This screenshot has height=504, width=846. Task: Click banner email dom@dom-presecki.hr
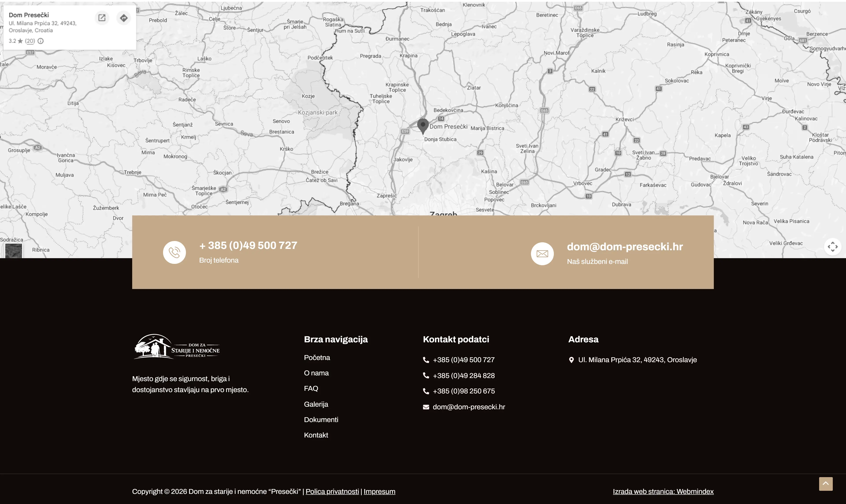(x=625, y=246)
